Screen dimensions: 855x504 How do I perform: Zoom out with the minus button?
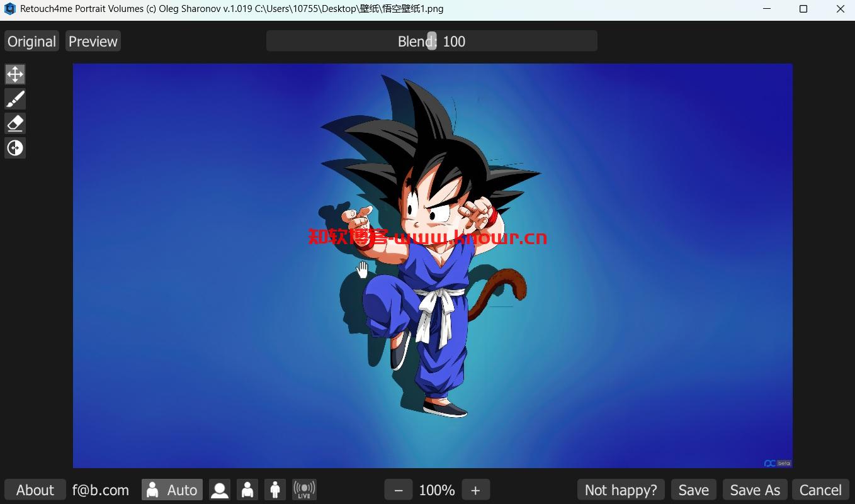[399, 490]
